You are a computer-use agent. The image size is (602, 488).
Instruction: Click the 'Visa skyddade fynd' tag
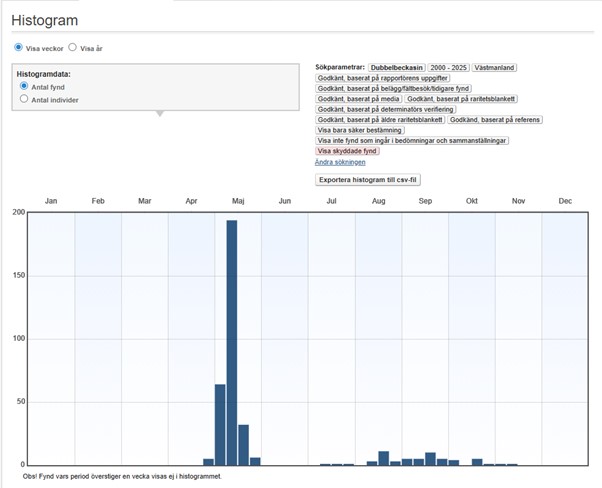347,151
